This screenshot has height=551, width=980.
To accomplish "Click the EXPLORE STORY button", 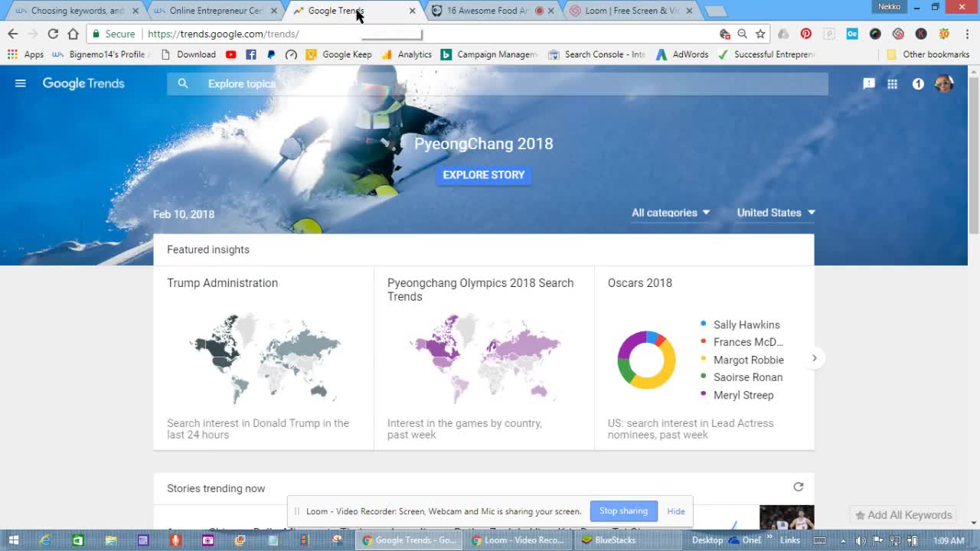I will (x=484, y=175).
